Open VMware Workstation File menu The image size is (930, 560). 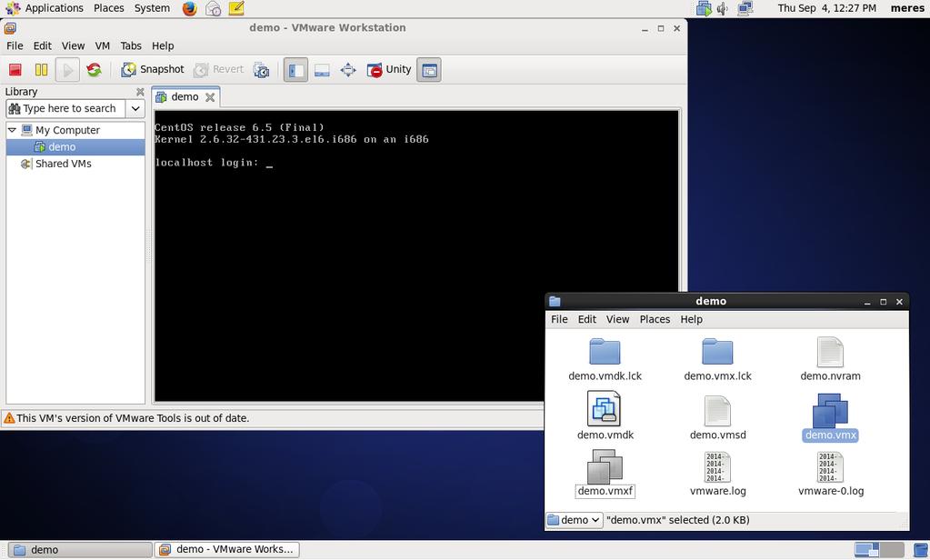[15, 45]
